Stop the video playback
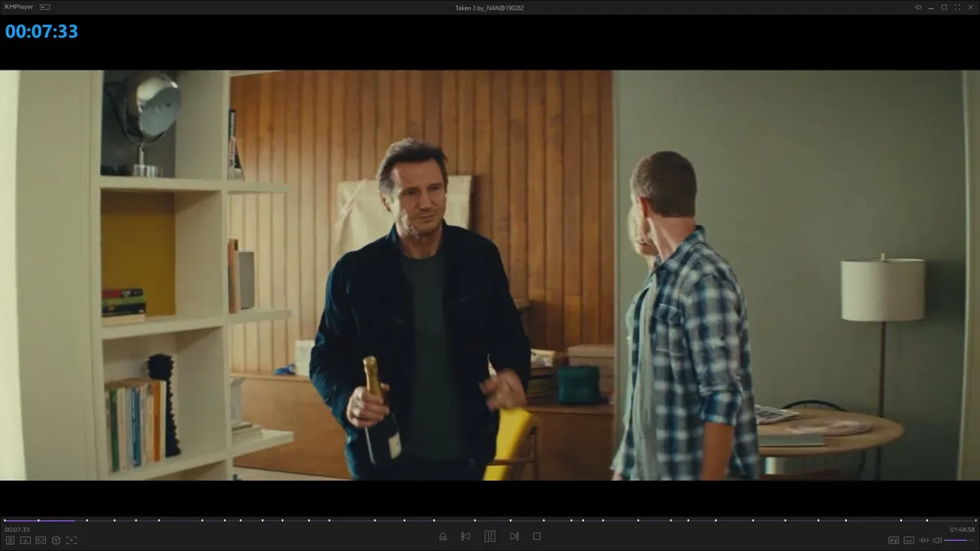Viewport: 980px width, 551px height. (x=537, y=536)
